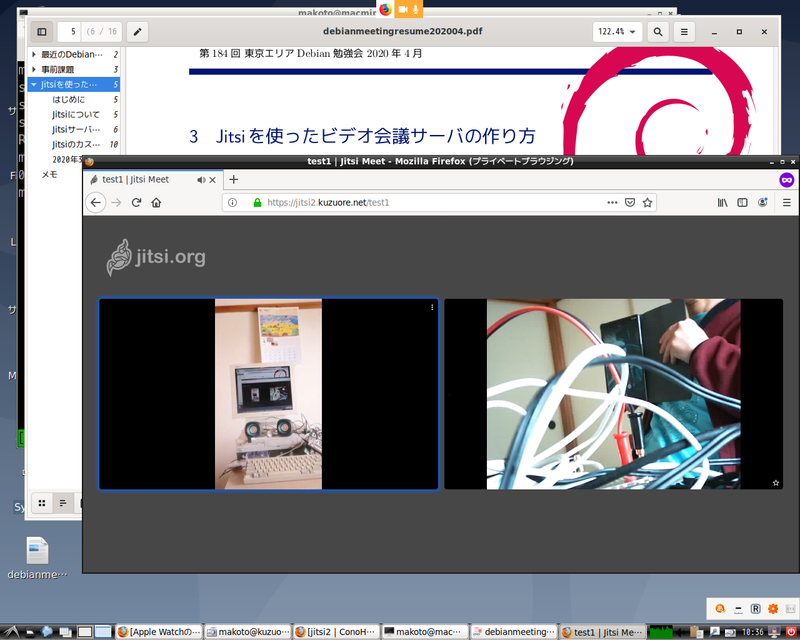Click the jitsi.org logo
The width and height of the screenshot is (800, 640).
point(156,257)
